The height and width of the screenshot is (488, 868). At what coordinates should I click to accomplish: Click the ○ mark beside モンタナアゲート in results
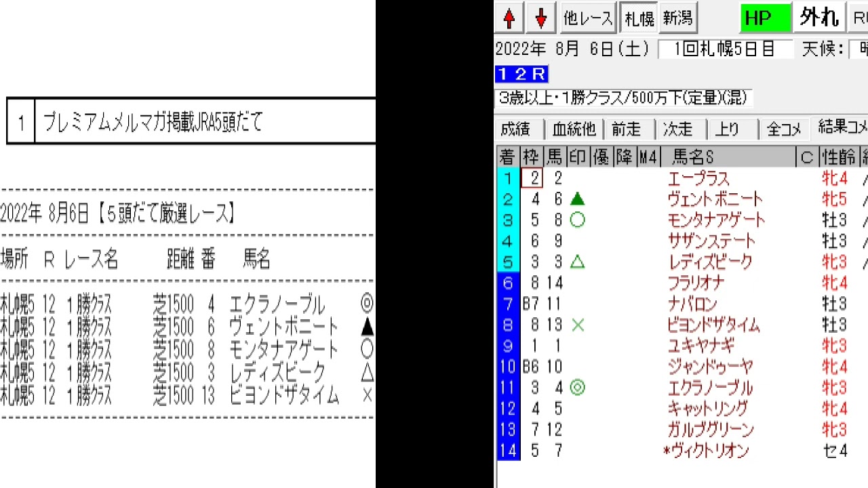(x=577, y=220)
